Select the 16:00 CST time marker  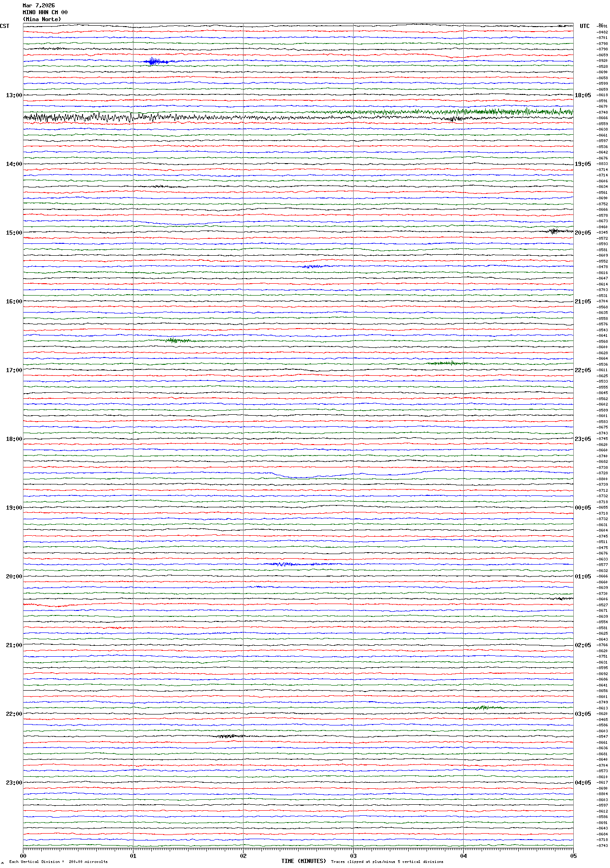14,302
